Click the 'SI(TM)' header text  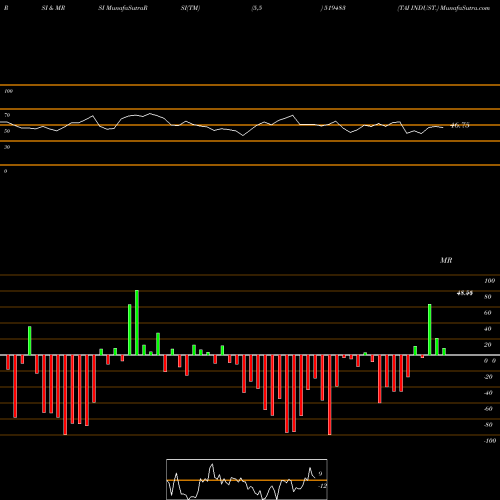(190, 8)
